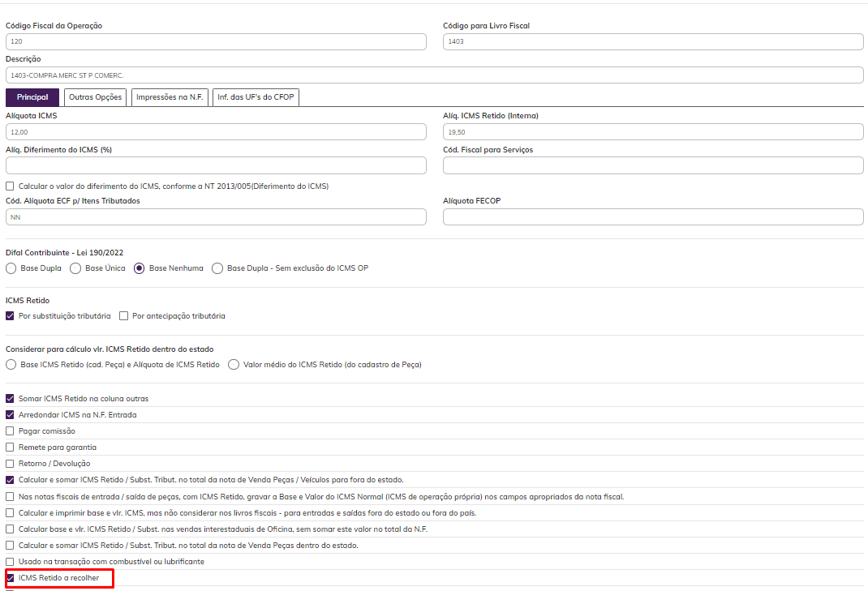The image size is (868, 591).
Task: Select the Principal tab
Action: coord(32,97)
